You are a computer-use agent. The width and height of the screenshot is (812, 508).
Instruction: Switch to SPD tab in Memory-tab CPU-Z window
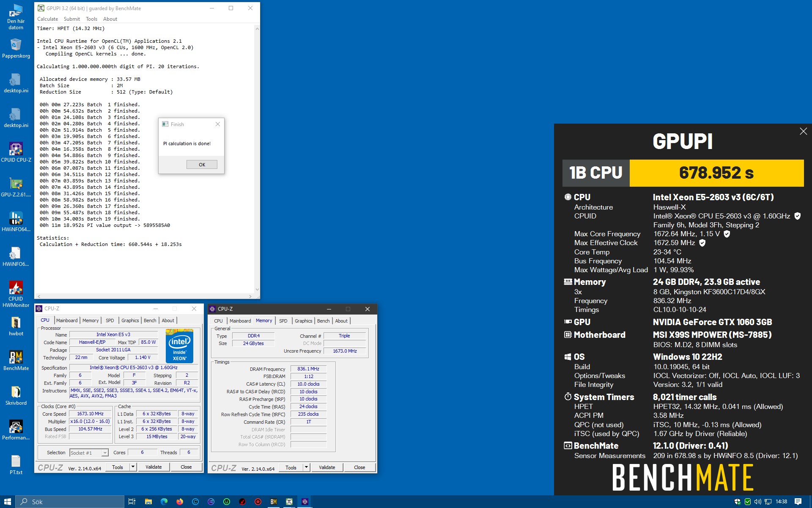click(283, 321)
